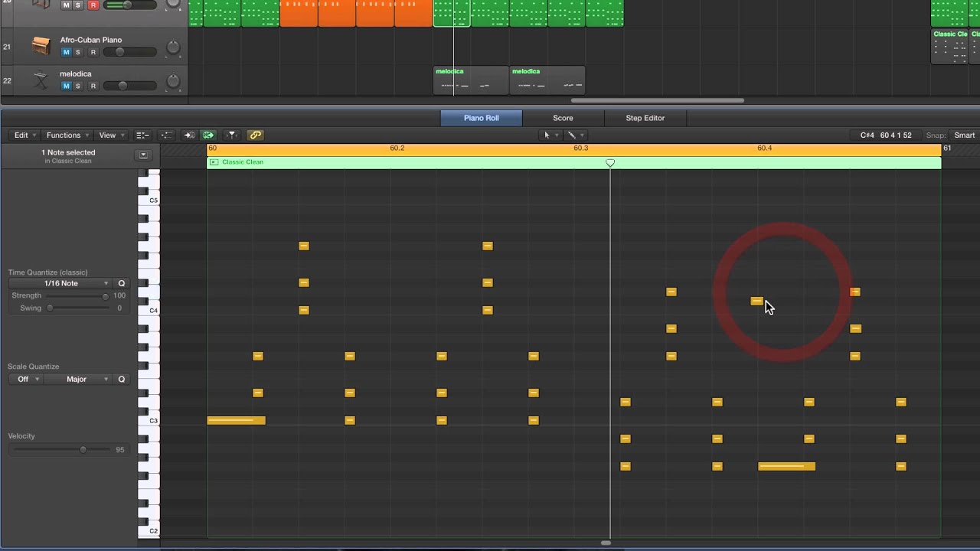The height and width of the screenshot is (551, 980).
Task: Expand the note selection disclosure button
Action: 142,155
